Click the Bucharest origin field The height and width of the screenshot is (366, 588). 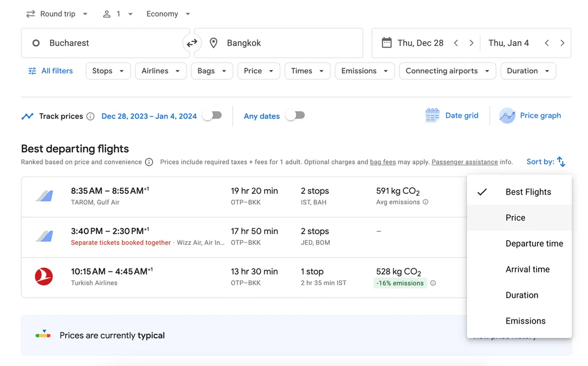pyautogui.click(x=106, y=43)
